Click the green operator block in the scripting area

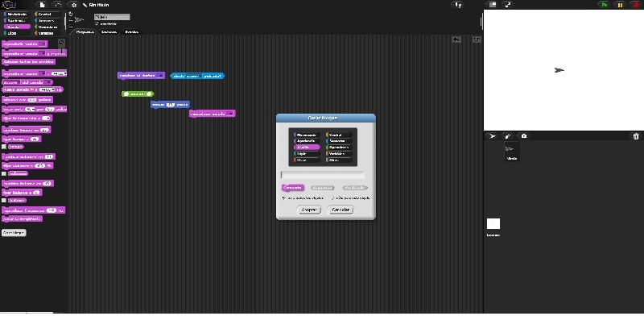coord(138,94)
